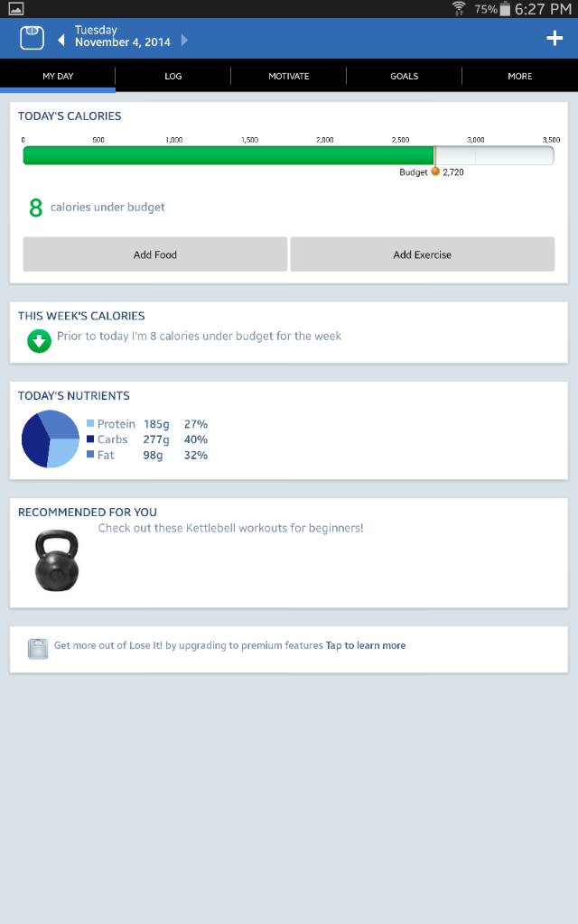Tap to learn more about premium
Image resolution: width=578 pixels, height=924 pixels.
[x=366, y=645]
